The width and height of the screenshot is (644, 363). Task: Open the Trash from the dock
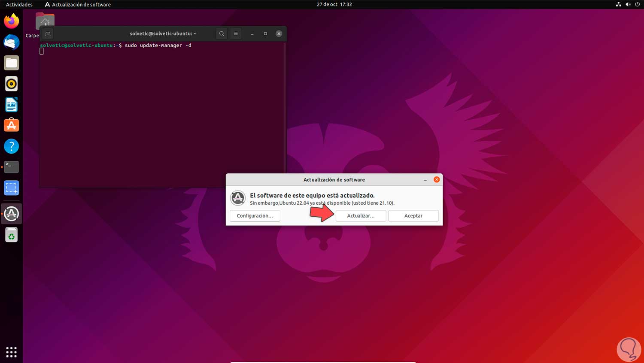pos(12,235)
